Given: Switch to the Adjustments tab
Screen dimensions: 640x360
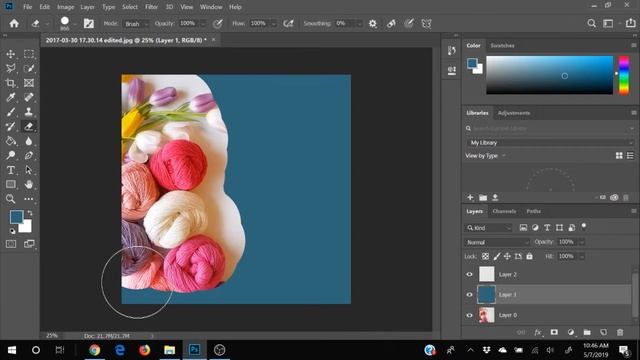Looking at the screenshot, I should pos(513,113).
